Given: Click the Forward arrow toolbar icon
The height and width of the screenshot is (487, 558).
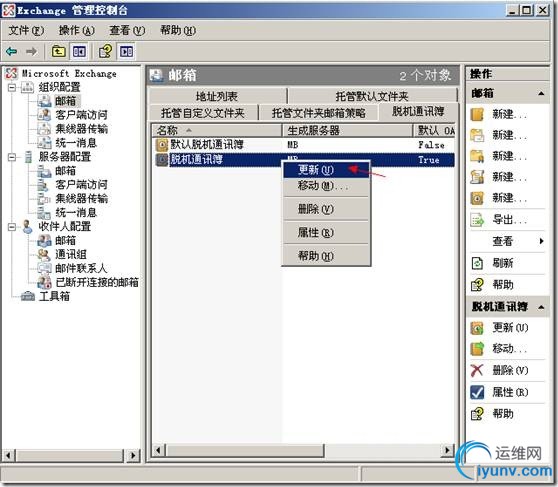Looking at the screenshot, I should (31, 52).
